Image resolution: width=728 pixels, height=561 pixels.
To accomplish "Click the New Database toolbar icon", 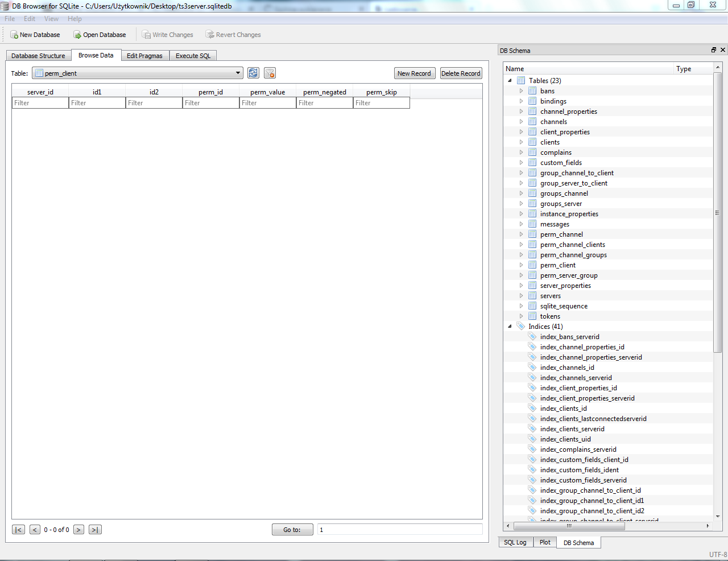I will [x=14, y=35].
